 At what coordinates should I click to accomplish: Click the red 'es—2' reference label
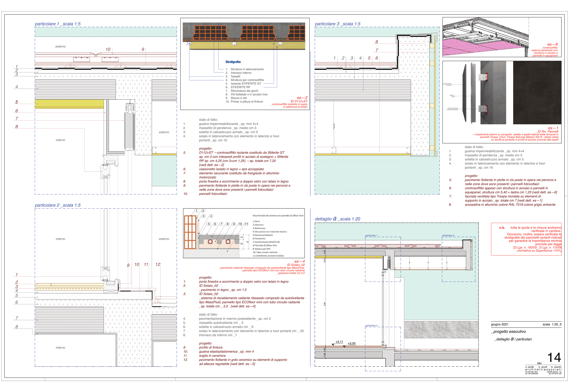(302, 98)
